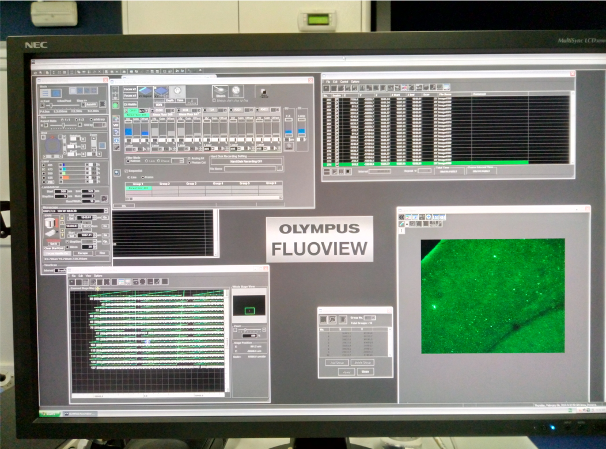The height and width of the screenshot is (449, 606).
Task: Click the Stop scan icon
Action: 220,92
